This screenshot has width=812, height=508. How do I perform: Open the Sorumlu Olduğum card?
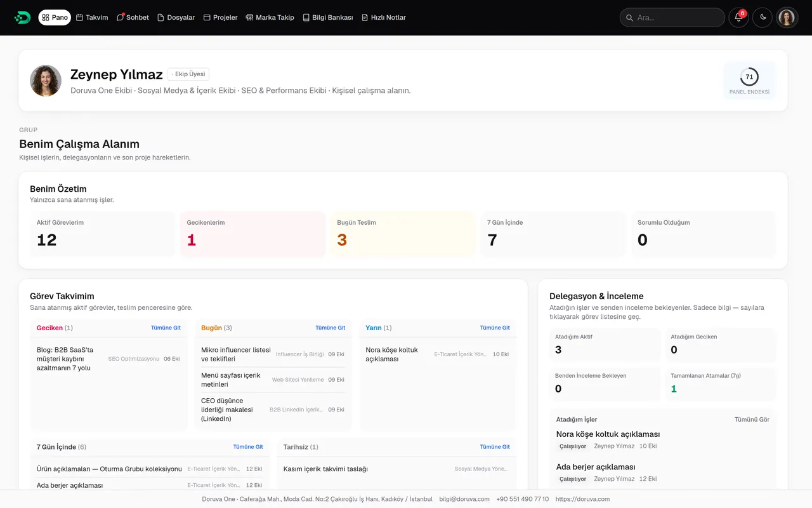click(704, 234)
